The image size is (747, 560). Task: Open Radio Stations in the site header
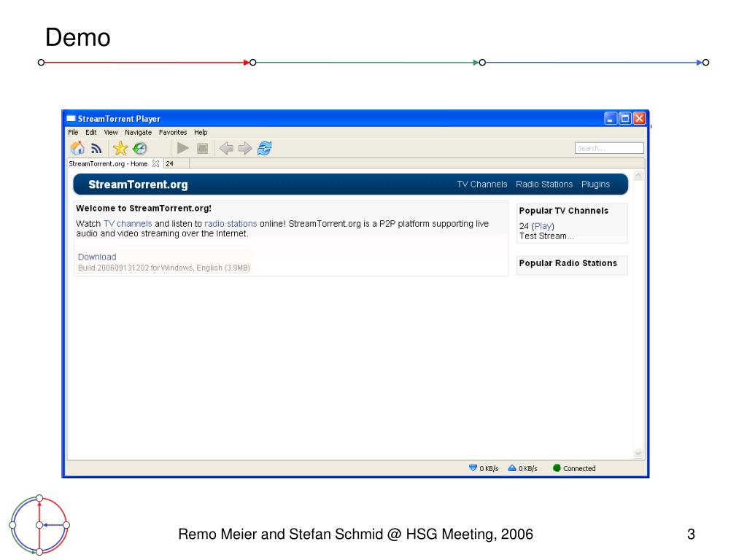click(x=544, y=184)
